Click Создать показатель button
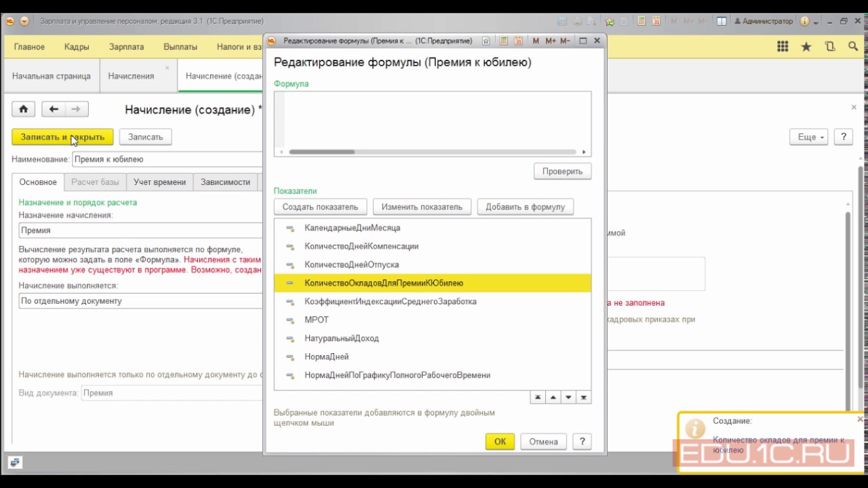 320,207
